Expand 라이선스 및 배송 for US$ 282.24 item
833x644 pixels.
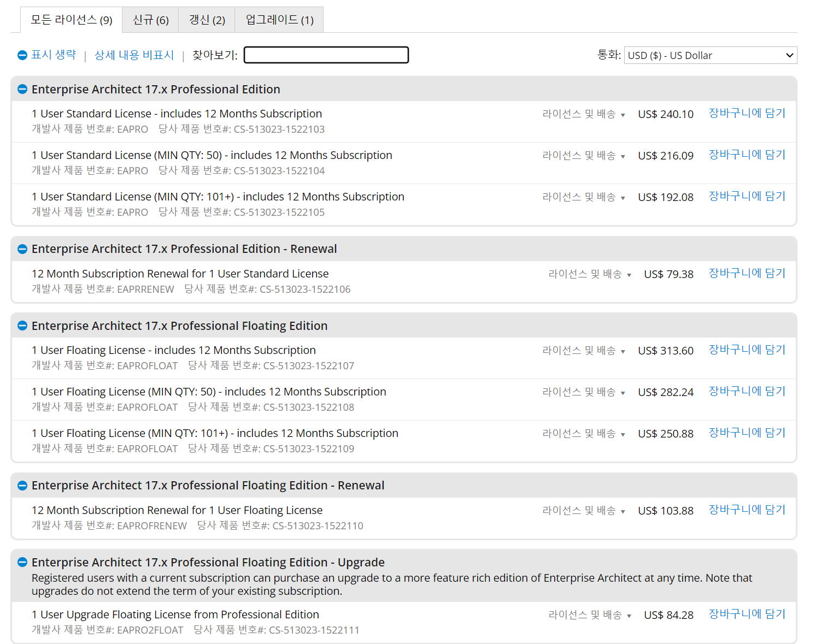[x=583, y=392]
